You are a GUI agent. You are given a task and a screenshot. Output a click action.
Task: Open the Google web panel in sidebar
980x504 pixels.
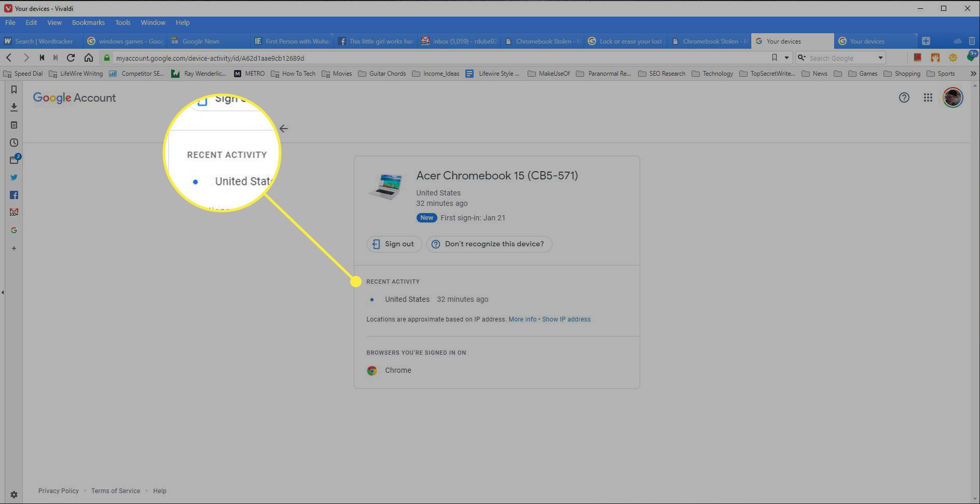point(14,230)
